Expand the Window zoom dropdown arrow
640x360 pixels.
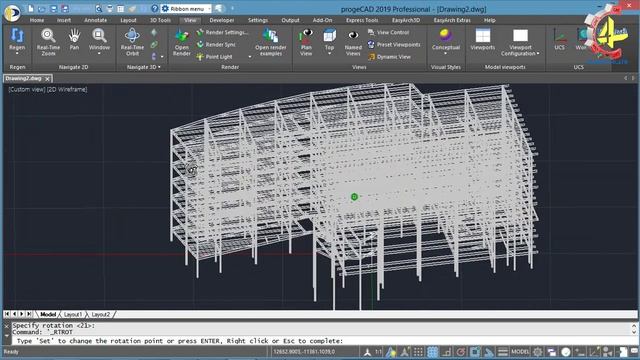click(99, 53)
